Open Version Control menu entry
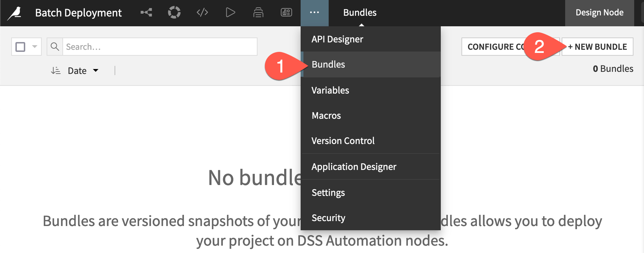The image size is (644, 253). point(371,141)
